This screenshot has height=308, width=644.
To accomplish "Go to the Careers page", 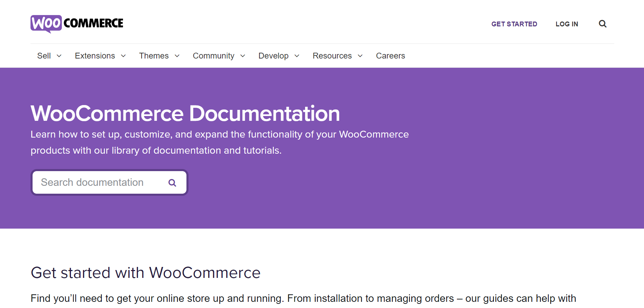I will (390, 56).
